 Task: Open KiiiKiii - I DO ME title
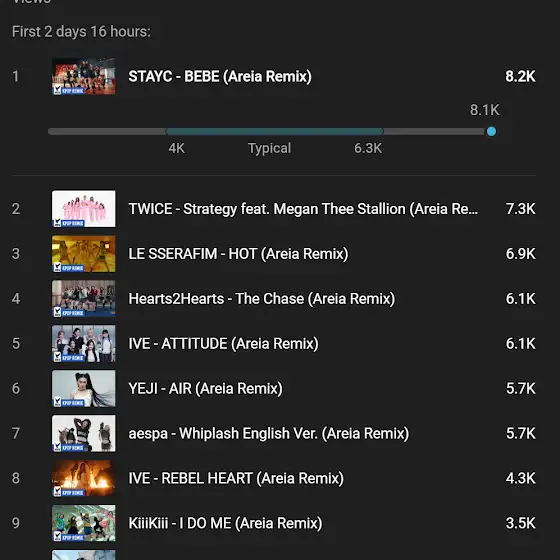tap(225, 524)
